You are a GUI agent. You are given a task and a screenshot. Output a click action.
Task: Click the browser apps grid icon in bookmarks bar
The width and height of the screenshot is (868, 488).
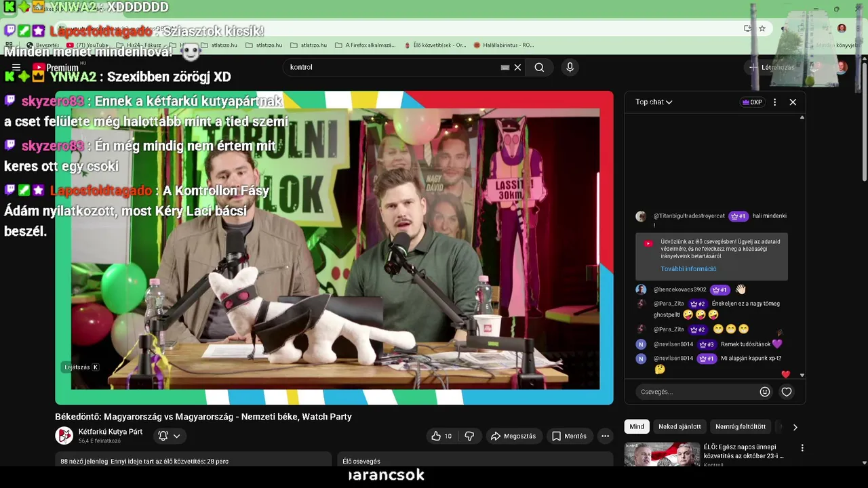[9, 45]
